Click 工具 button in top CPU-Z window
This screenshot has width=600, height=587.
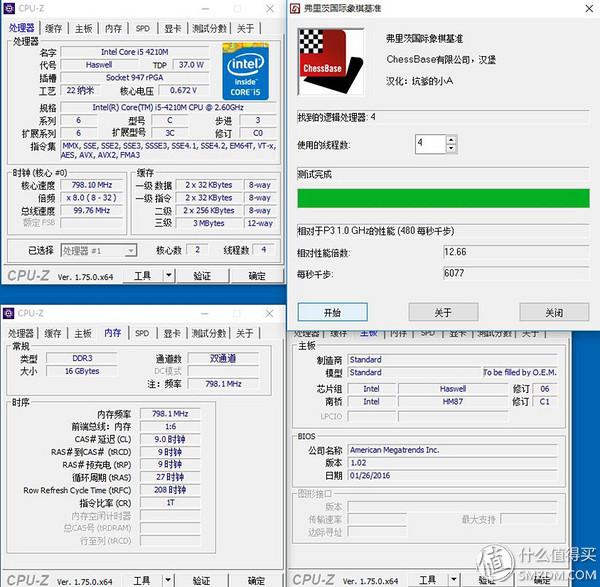pos(143,276)
